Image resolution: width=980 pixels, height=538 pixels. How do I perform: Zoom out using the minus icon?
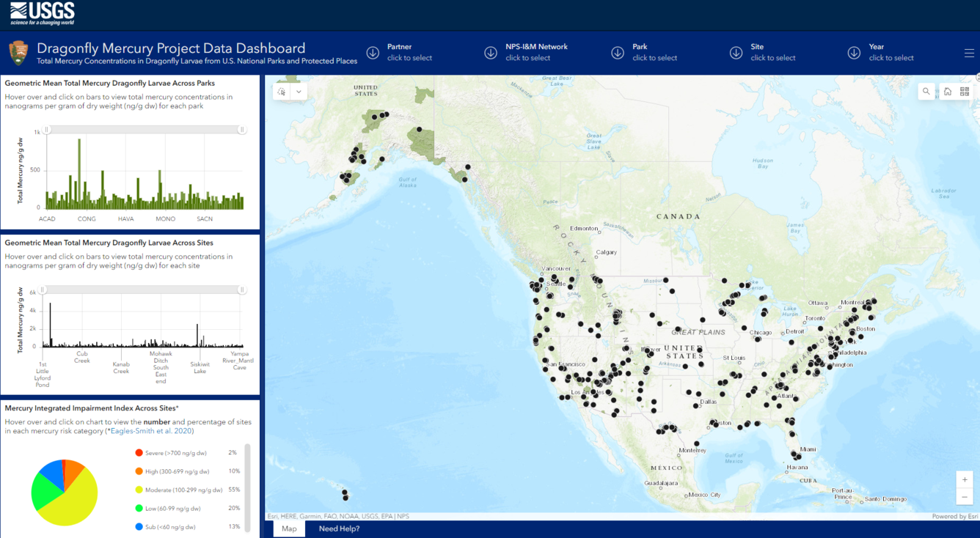(x=965, y=496)
